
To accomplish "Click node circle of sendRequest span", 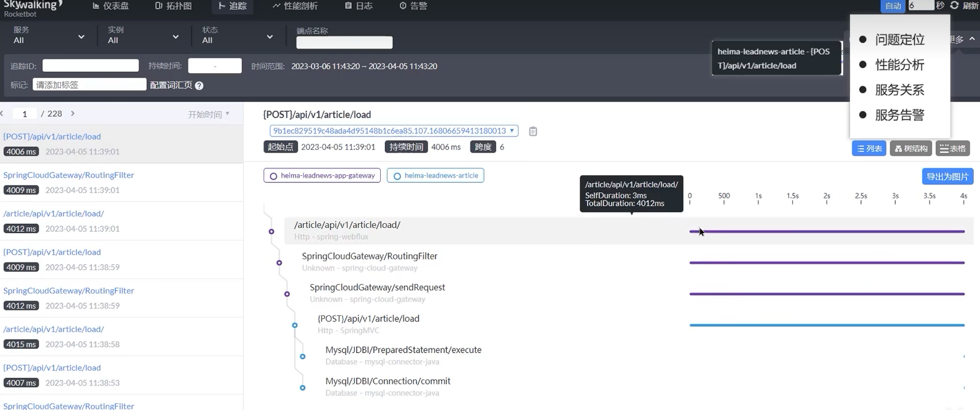I will click(287, 294).
